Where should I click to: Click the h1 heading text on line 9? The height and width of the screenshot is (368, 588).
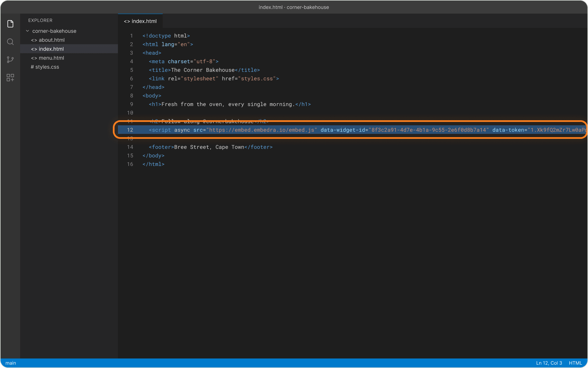pyautogui.click(x=228, y=104)
